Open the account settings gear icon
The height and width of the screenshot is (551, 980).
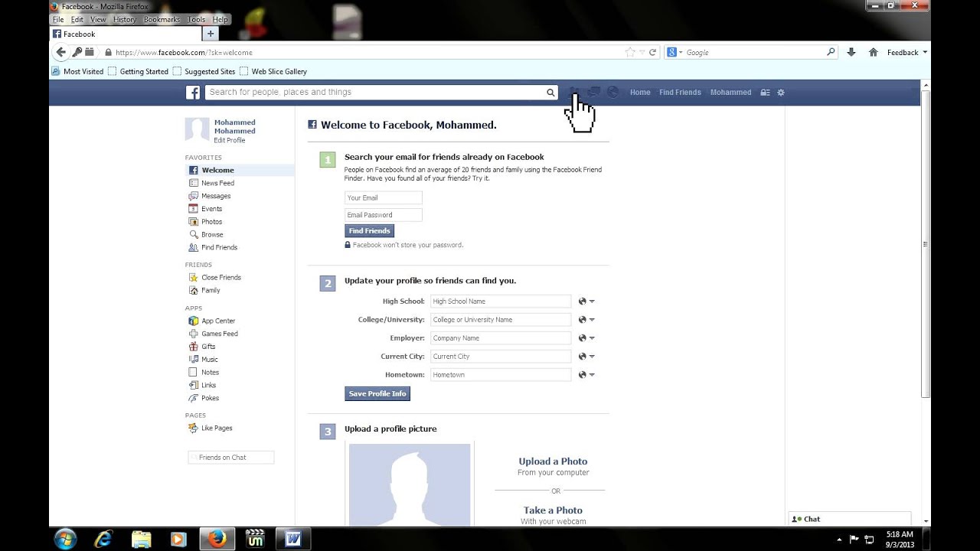click(x=781, y=93)
